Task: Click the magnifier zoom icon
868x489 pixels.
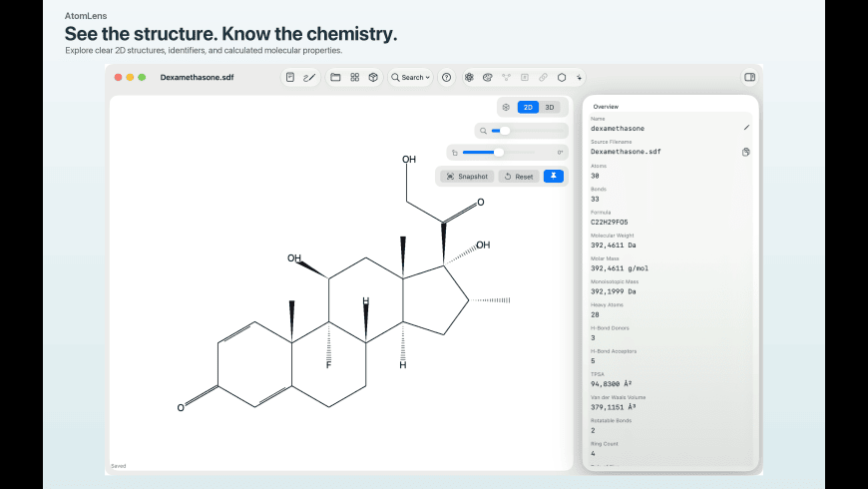Action: 483,131
